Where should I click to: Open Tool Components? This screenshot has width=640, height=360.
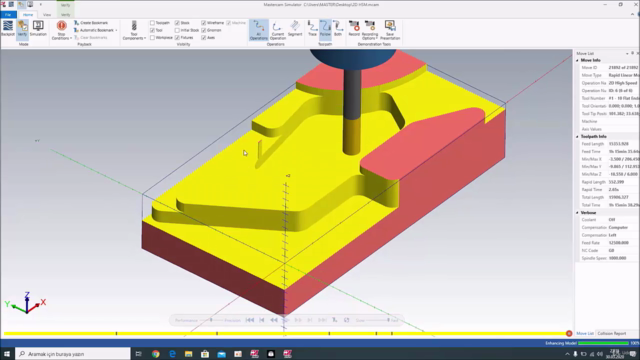pos(134,30)
